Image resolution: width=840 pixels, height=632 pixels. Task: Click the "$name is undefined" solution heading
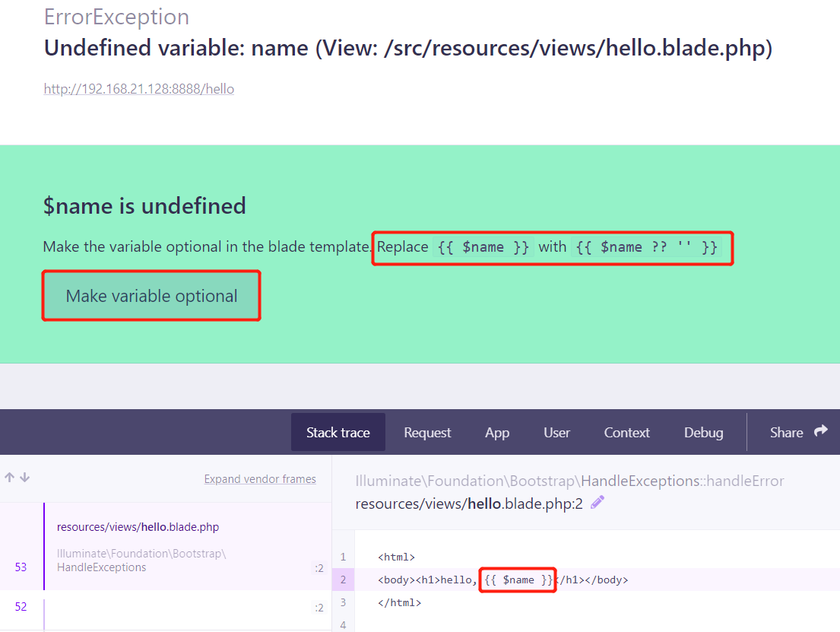click(x=144, y=206)
